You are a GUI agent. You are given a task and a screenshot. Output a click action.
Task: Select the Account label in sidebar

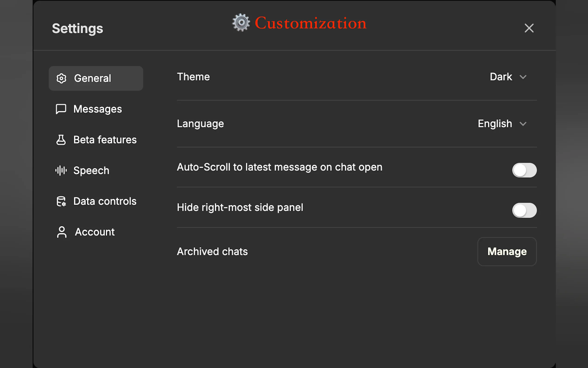click(94, 232)
